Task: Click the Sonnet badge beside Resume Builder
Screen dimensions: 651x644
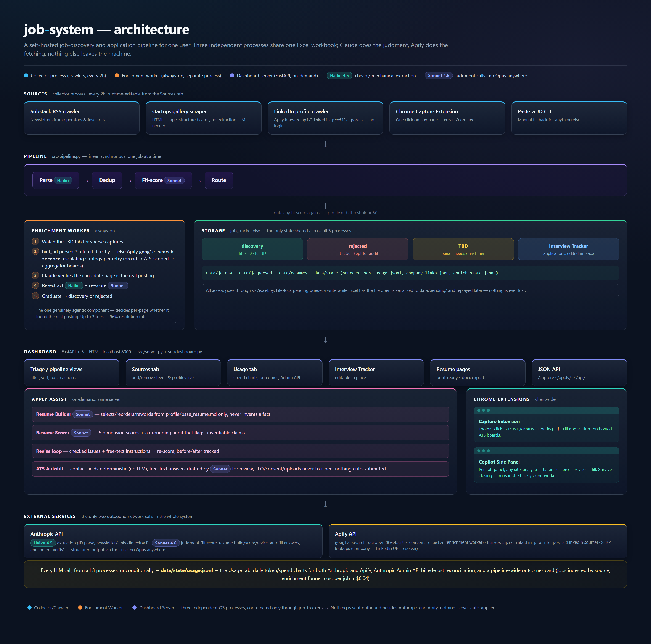Action: (83, 415)
